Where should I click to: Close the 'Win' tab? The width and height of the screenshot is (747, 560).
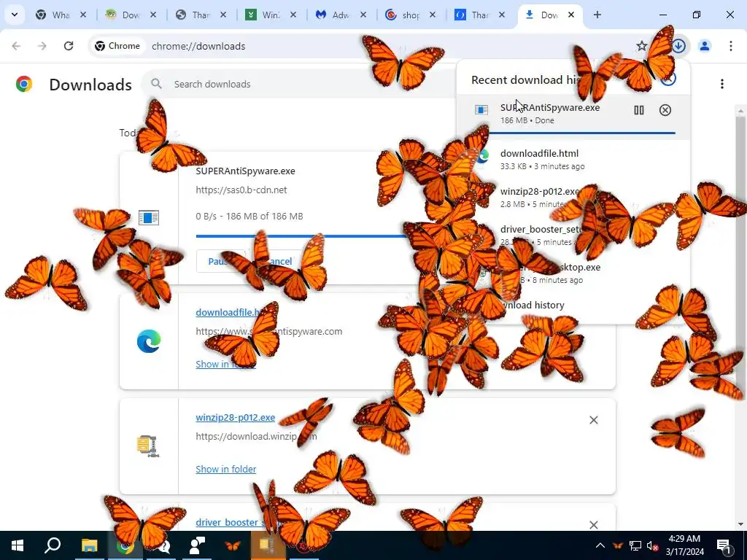[293, 15]
